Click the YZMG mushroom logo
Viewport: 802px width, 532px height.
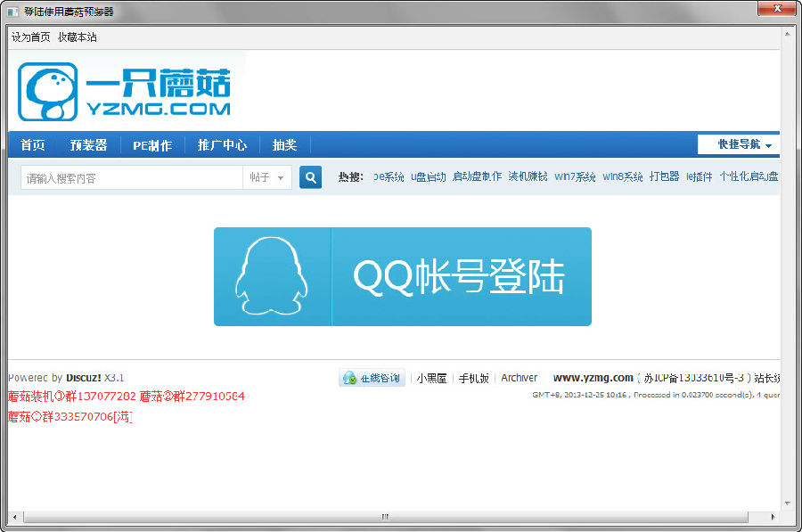[x=125, y=92]
